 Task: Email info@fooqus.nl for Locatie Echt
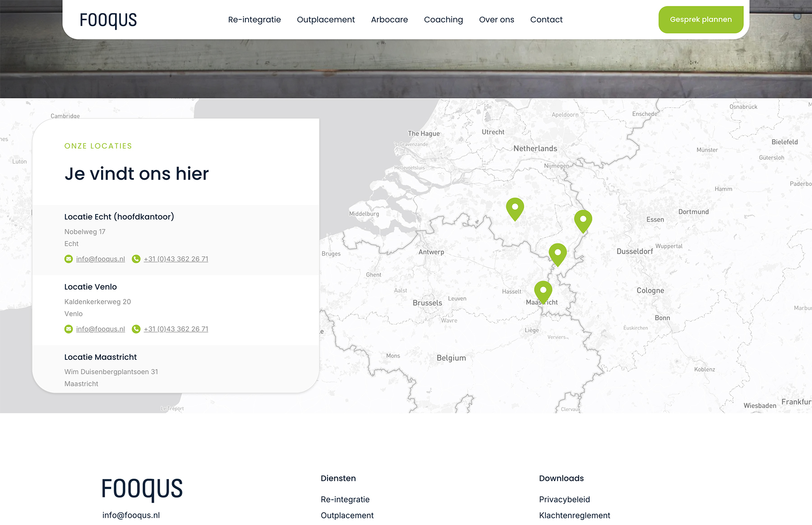point(101,259)
